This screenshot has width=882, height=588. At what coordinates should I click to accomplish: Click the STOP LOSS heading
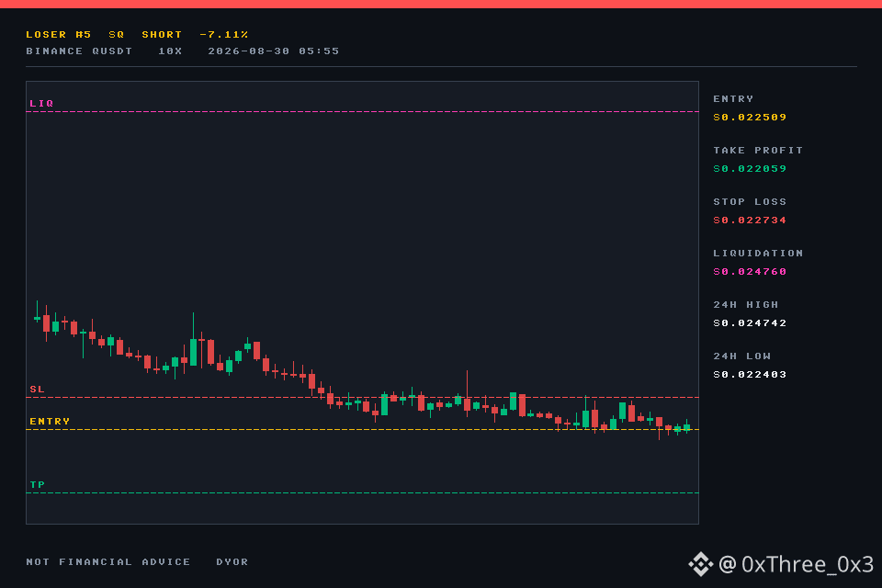[x=750, y=202]
